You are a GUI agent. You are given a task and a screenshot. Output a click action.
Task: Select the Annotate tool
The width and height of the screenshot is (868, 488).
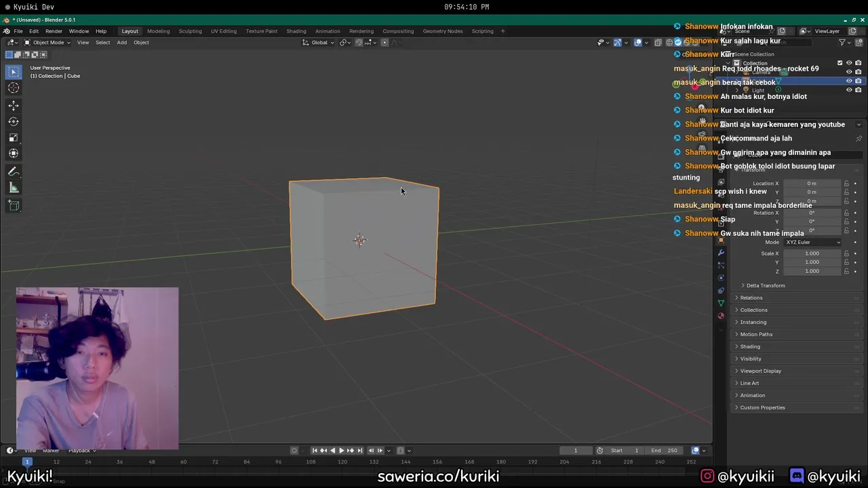[14, 172]
